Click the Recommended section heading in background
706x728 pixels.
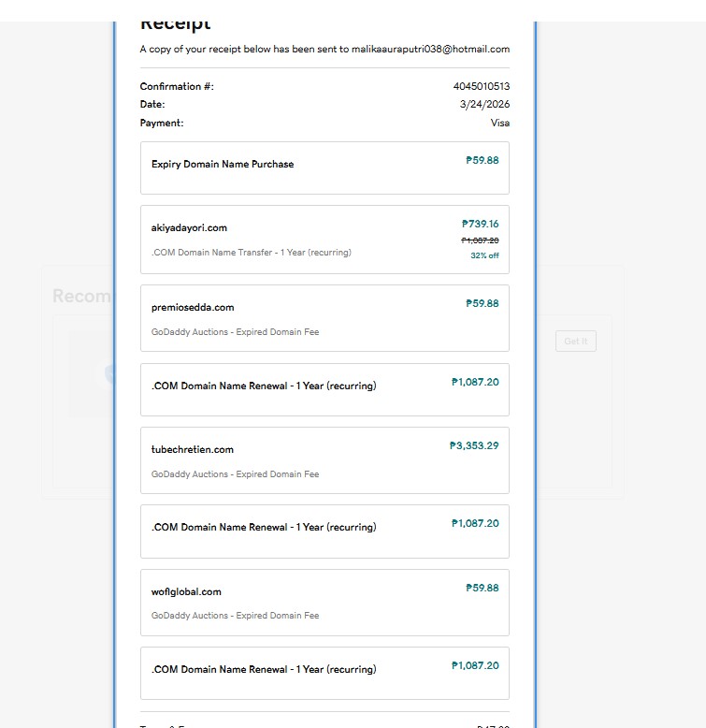[x=82, y=296]
